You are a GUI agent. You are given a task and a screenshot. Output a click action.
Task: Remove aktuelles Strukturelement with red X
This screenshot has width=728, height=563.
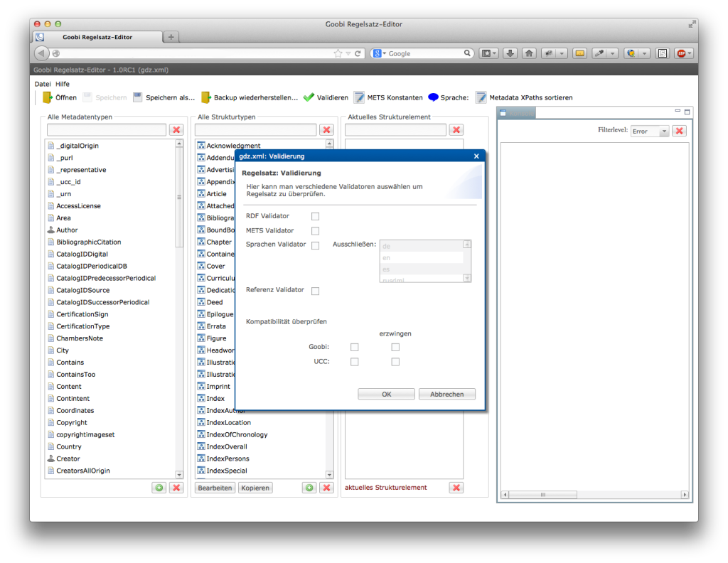tap(456, 488)
